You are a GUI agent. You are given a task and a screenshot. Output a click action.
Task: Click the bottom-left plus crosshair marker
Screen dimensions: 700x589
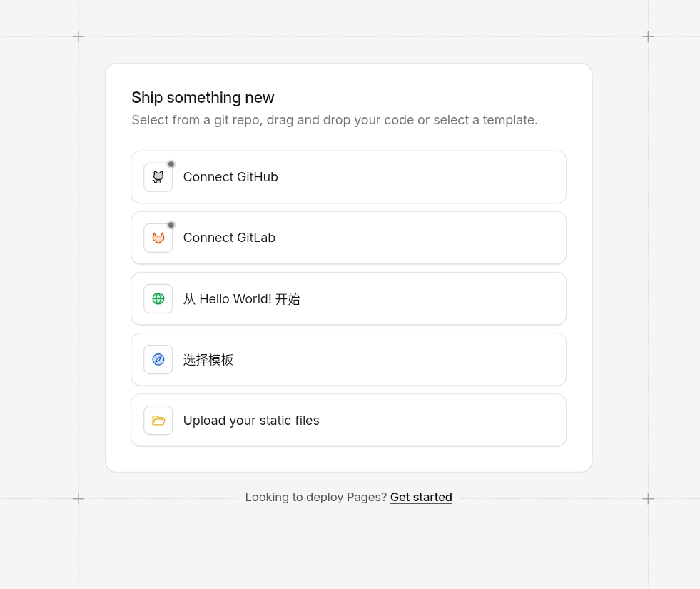coord(78,498)
